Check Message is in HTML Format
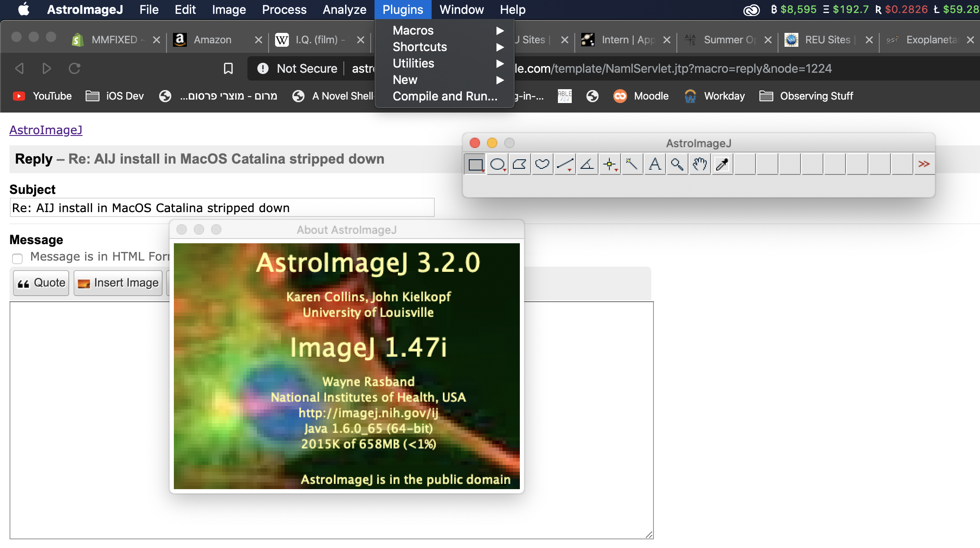 pos(17,259)
